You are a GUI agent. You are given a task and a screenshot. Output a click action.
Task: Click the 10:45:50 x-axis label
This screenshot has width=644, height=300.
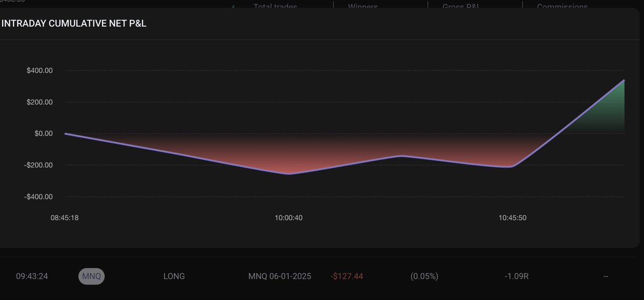(x=513, y=218)
